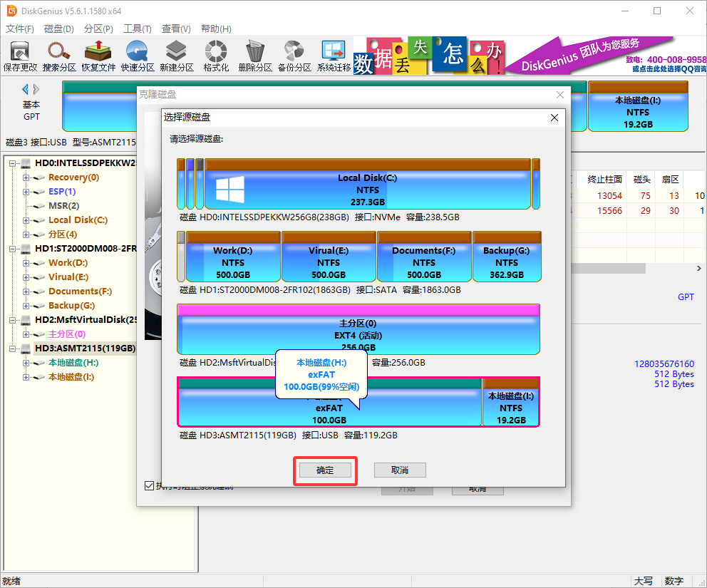Launch the 恢复文件 tool
This screenshot has width=707, height=588.
(x=98, y=56)
